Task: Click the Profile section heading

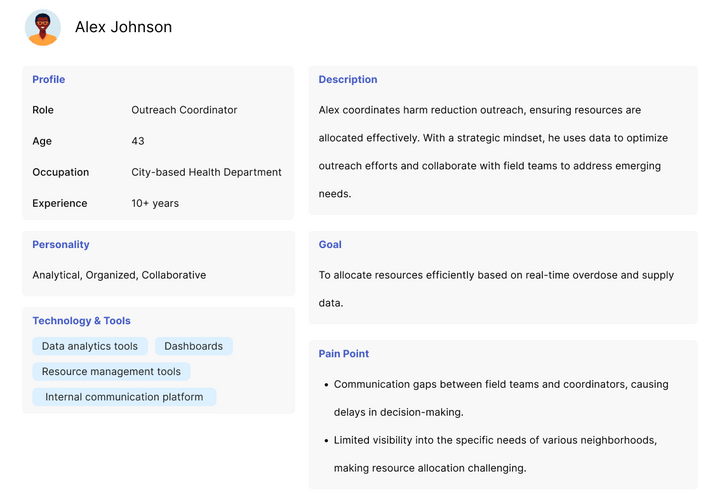Action: pyautogui.click(x=49, y=79)
